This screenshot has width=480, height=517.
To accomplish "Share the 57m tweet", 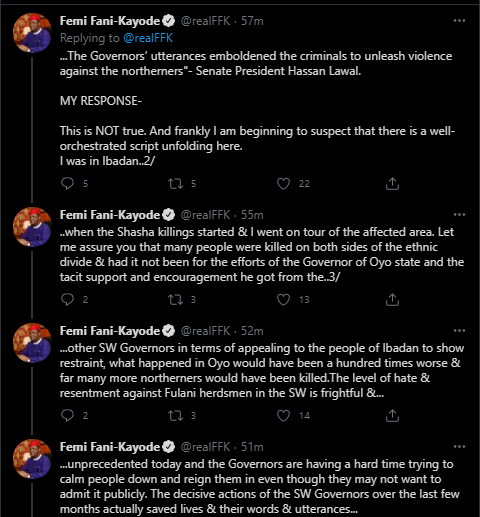I will pyautogui.click(x=392, y=183).
